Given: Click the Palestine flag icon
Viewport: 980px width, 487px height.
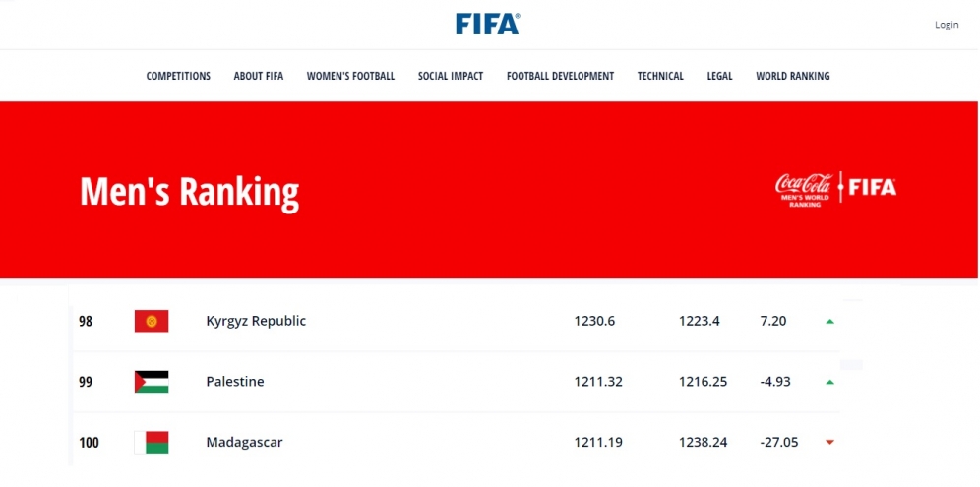Looking at the screenshot, I should [x=152, y=382].
